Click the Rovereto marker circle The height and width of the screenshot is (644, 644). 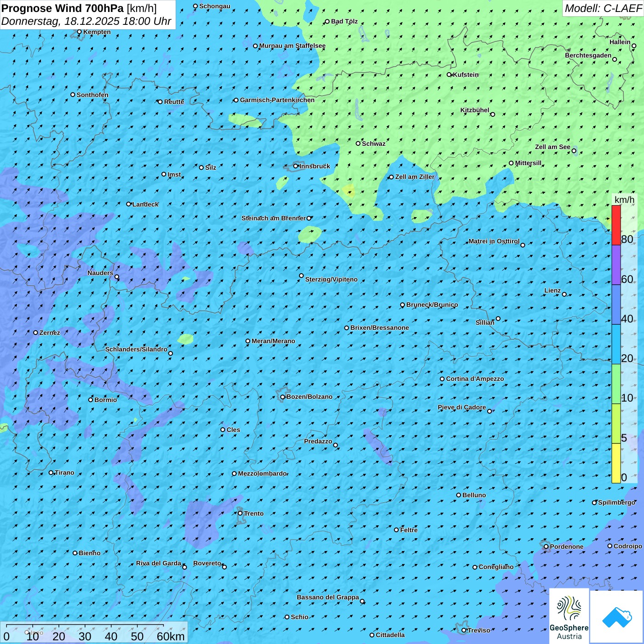224,567
